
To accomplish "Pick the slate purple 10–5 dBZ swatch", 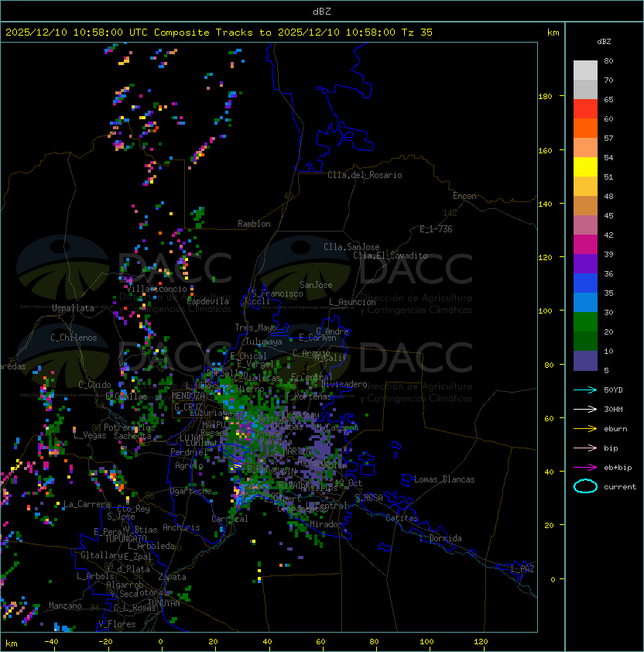I will [x=585, y=361].
